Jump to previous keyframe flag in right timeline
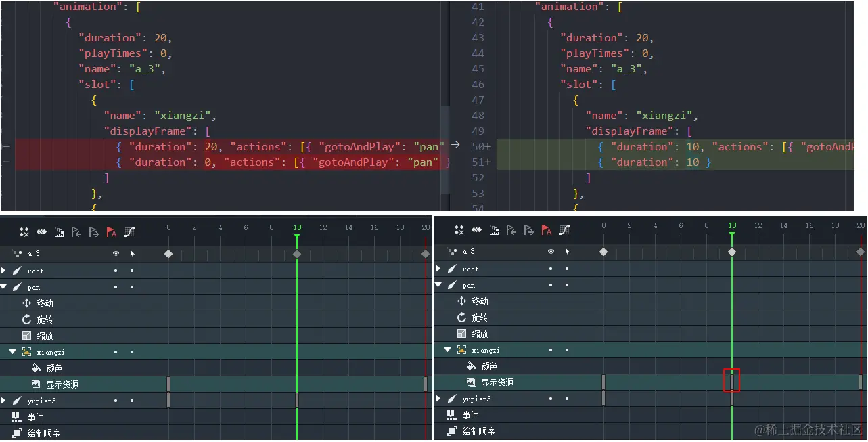 pos(511,230)
